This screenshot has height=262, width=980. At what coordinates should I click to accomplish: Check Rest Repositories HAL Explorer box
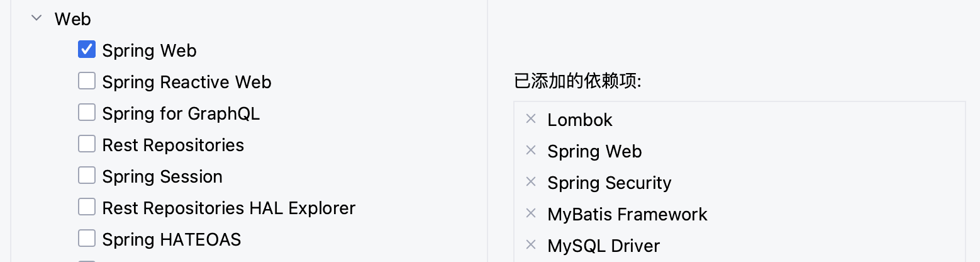tap(87, 207)
